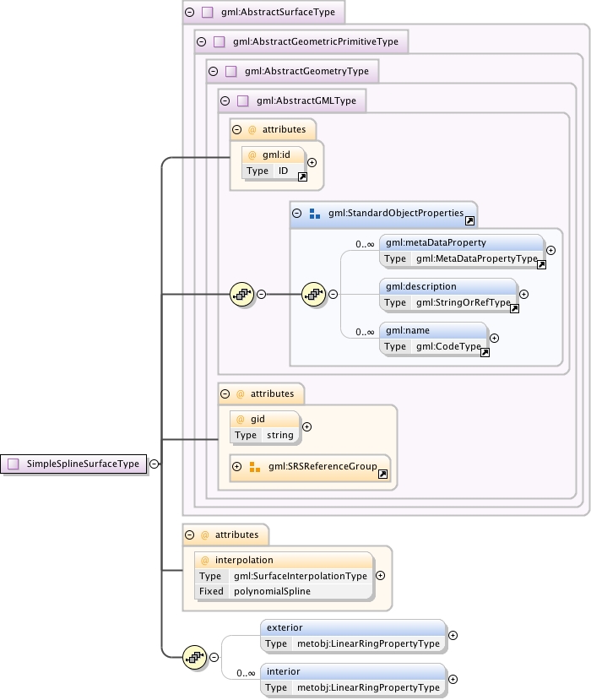Select the gml:AbstractSurfaceType header label
This screenshot has width=591, height=700.
click(278, 12)
